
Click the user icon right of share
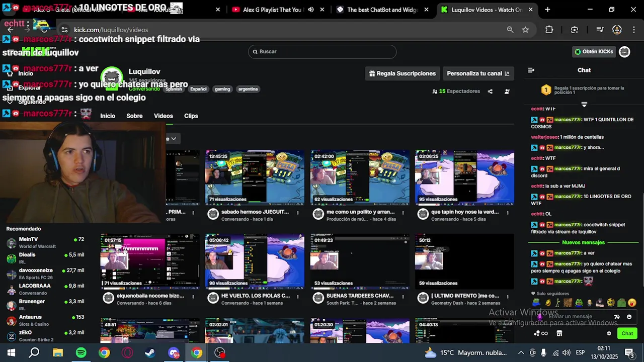pyautogui.click(x=507, y=92)
